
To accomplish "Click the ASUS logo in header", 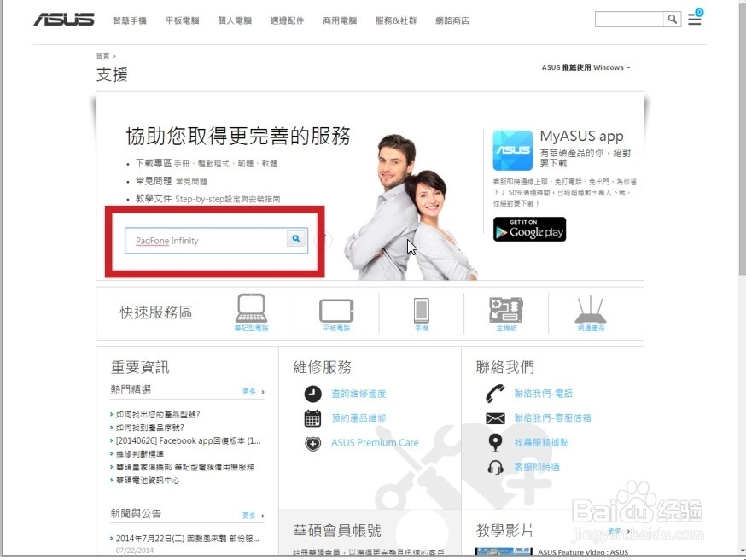I will (x=64, y=20).
